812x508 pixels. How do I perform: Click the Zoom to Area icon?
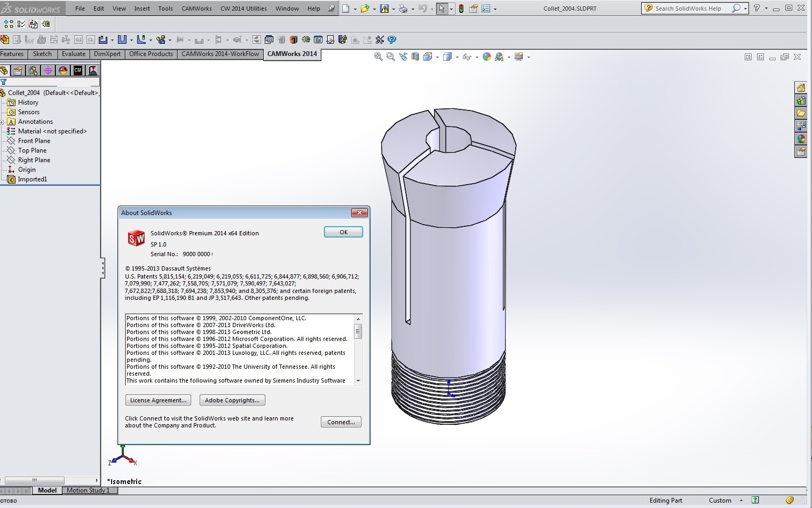pyautogui.click(x=391, y=57)
